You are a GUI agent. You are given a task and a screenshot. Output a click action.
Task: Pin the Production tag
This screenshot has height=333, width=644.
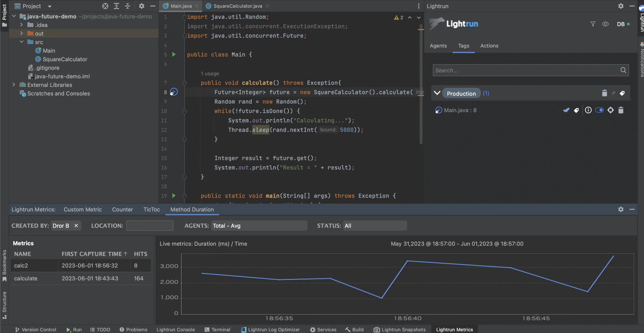coord(614,93)
